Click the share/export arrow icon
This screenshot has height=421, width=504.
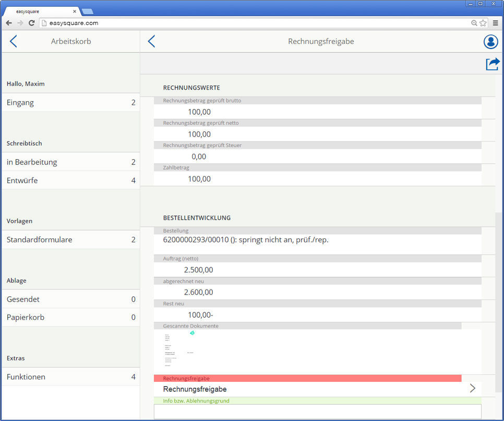coord(492,64)
